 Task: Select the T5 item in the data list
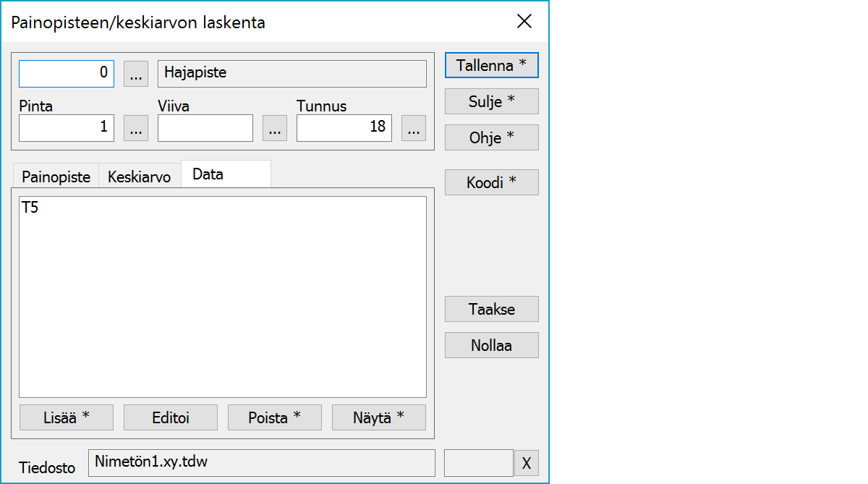(x=30, y=208)
